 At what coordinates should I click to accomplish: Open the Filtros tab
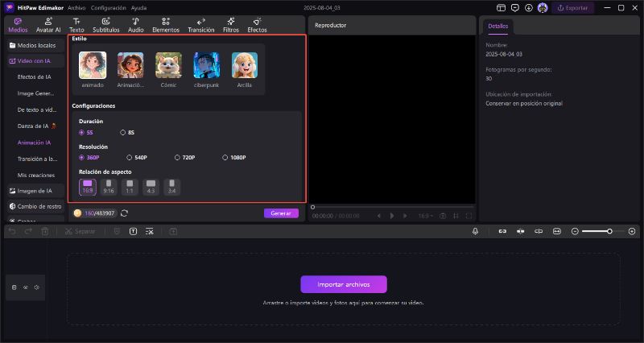click(231, 25)
